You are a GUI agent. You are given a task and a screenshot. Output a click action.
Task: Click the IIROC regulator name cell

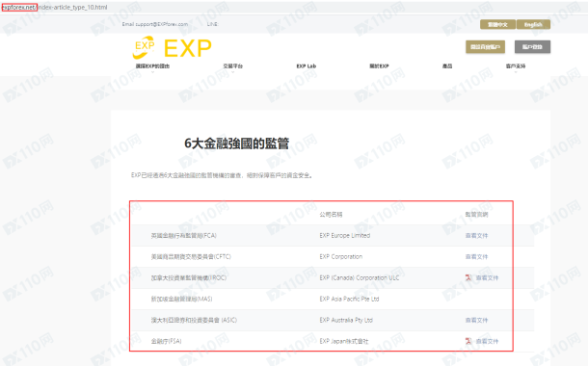coord(189,278)
